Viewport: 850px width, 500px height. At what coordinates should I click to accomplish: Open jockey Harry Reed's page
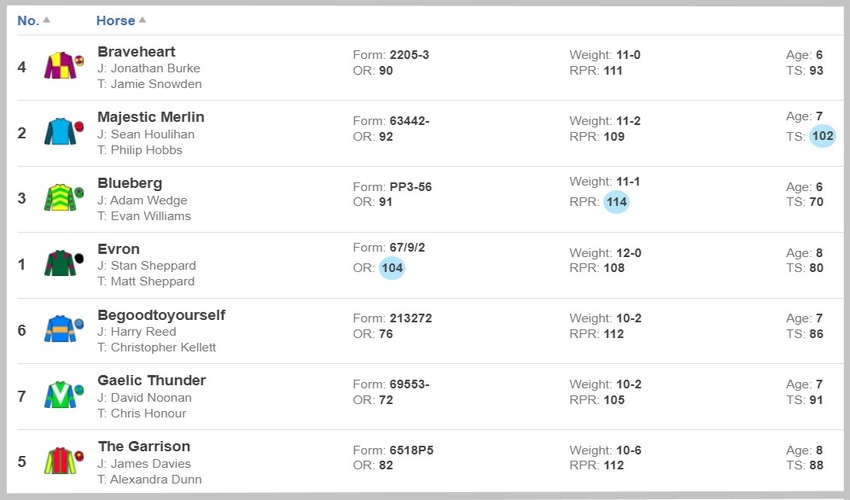pos(144,332)
